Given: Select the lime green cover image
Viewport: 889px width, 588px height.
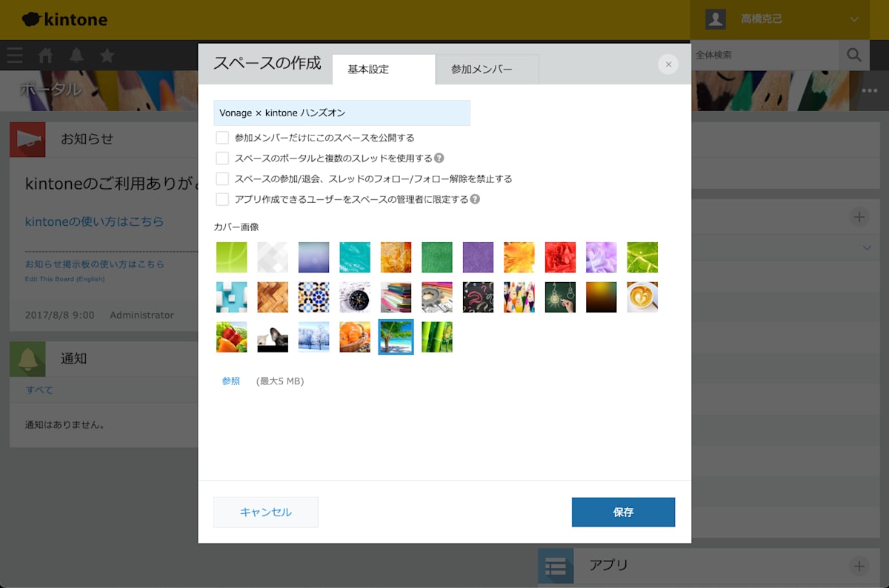Looking at the screenshot, I should (x=231, y=258).
